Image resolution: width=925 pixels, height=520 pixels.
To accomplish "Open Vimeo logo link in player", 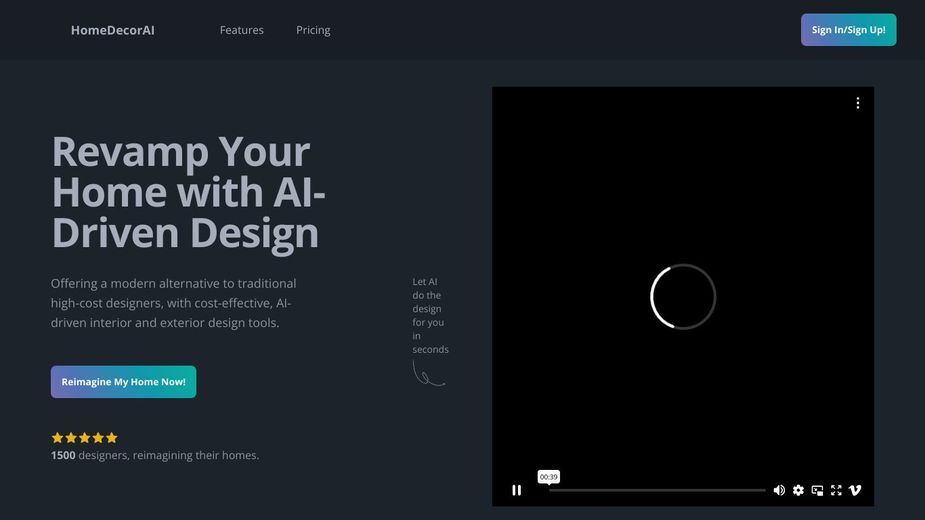I will point(855,490).
